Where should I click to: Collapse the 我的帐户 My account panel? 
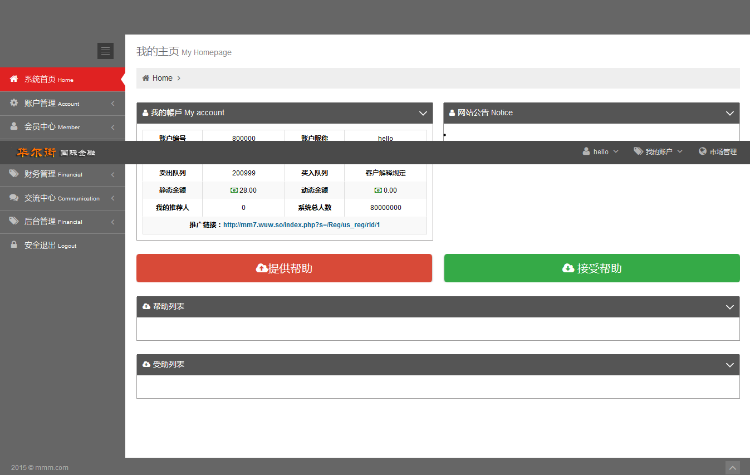point(423,113)
